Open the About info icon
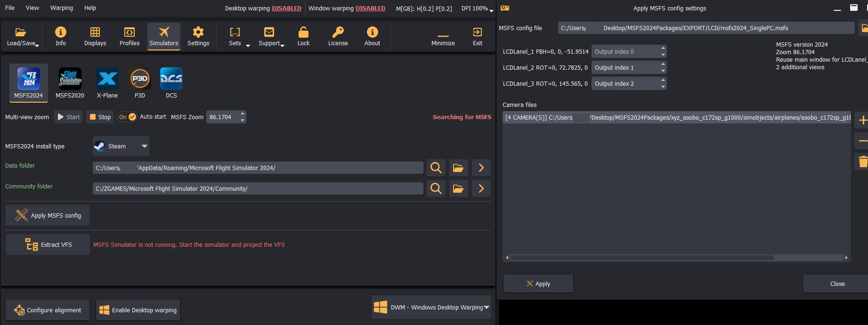 pyautogui.click(x=373, y=36)
